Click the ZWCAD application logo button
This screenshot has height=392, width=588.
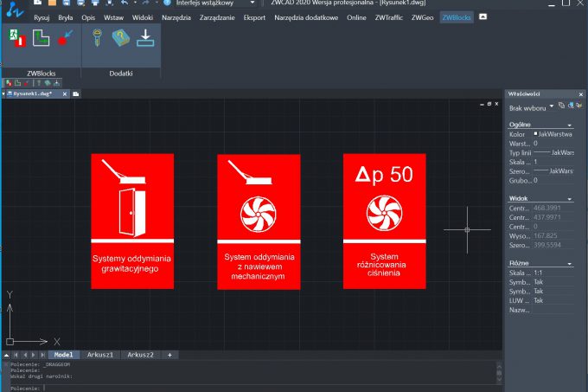[15, 9]
